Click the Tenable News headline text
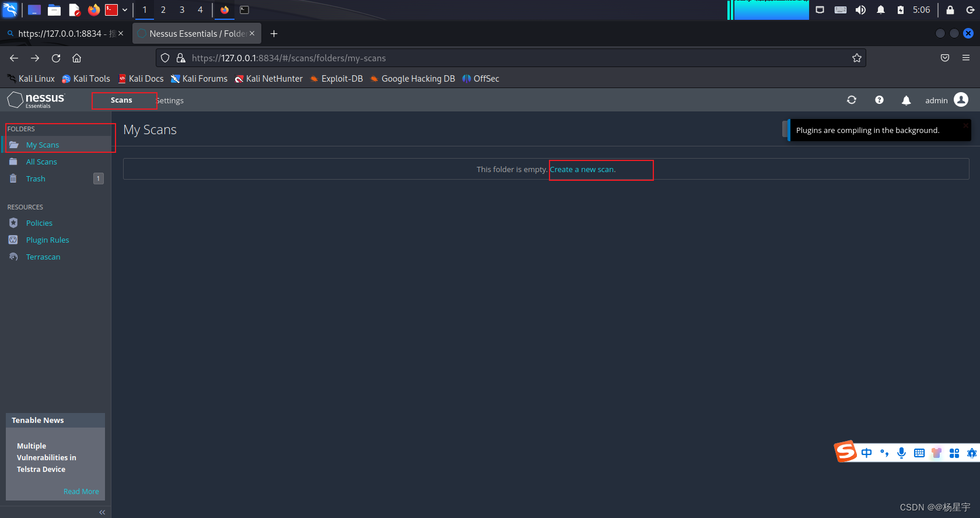The image size is (980, 518). pos(46,457)
